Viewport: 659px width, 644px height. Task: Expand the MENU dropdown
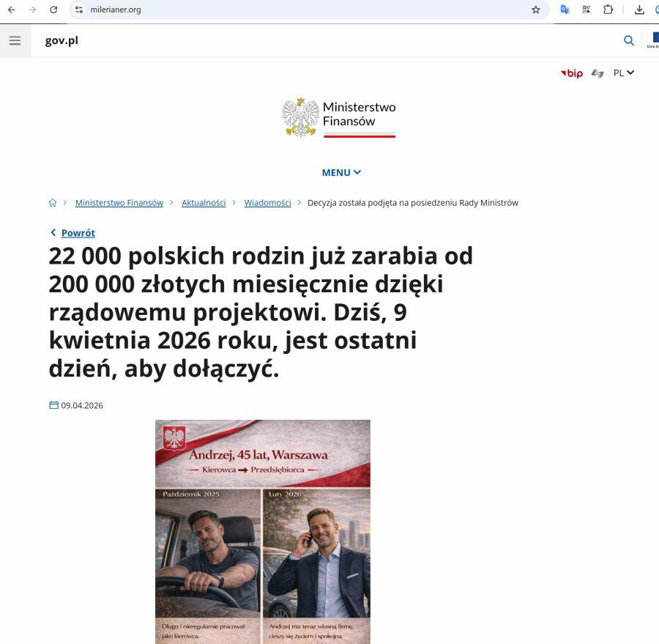coord(341,172)
